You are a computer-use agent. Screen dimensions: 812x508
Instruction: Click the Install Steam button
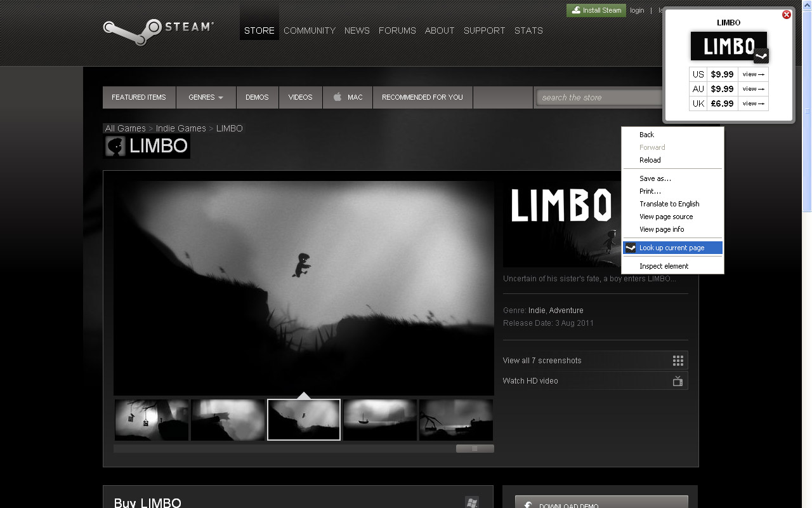(x=596, y=10)
